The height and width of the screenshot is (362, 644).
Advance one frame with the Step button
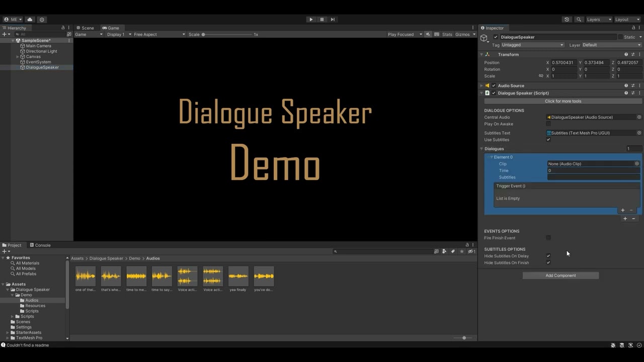pyautogui.click(x=333, y=20)
